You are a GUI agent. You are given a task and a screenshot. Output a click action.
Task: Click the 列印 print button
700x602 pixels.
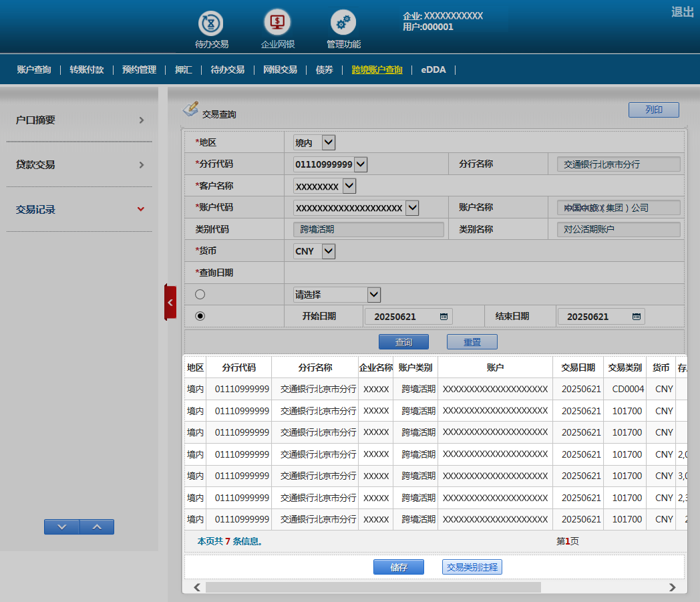tap(653, 110)
